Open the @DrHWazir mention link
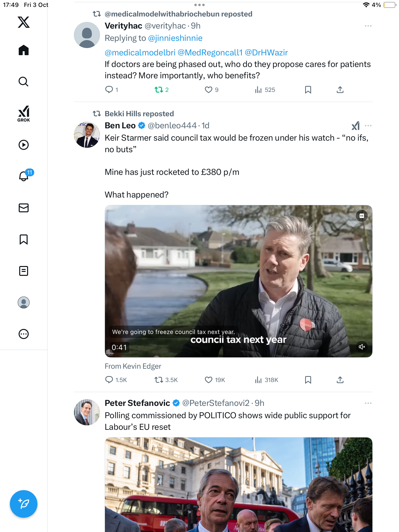This screenshot has height=532, width=399. [x=266, y=52]
